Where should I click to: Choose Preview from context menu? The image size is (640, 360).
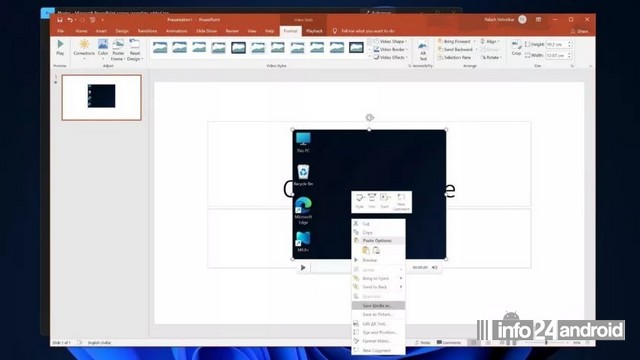378,260
